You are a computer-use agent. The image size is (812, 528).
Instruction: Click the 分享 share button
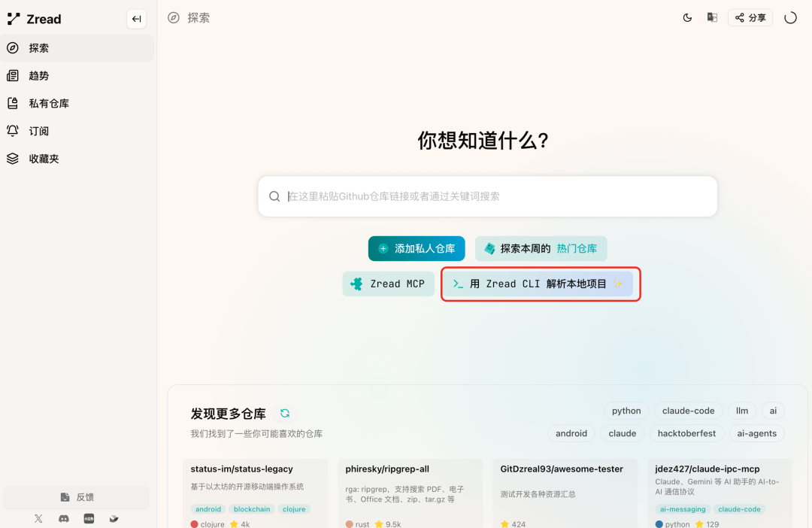point(750,18)
